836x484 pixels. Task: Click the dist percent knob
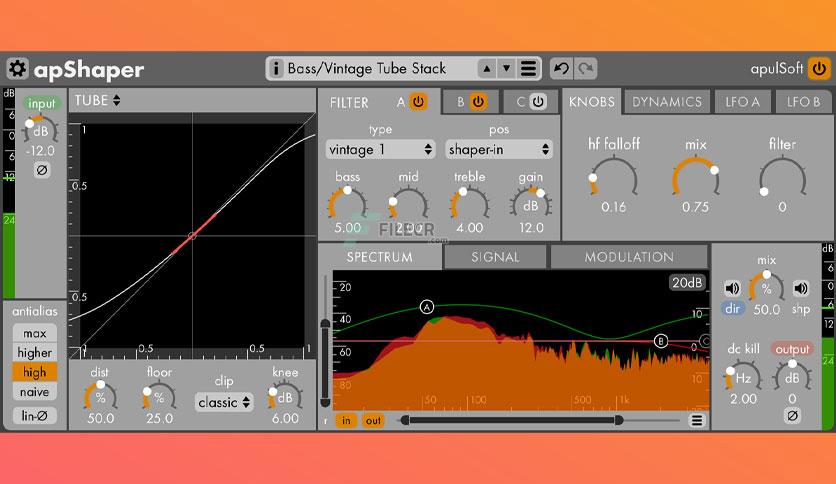click(100, 397)
